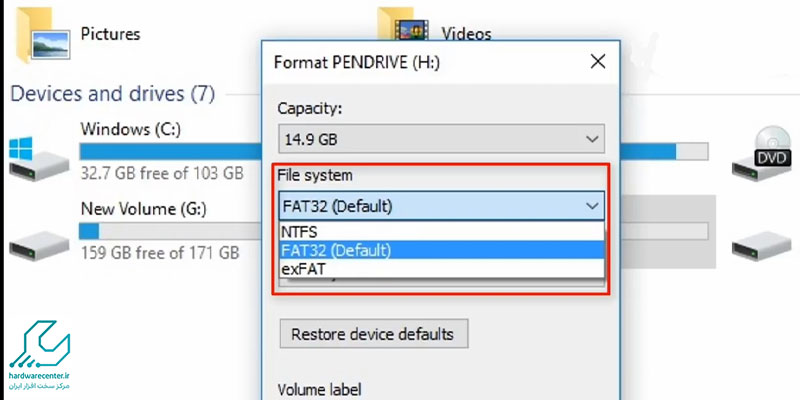The image size is (800, 400).
Task: Select highlighted FAT32 (Default) list option
Action: (x=442, y=250)
